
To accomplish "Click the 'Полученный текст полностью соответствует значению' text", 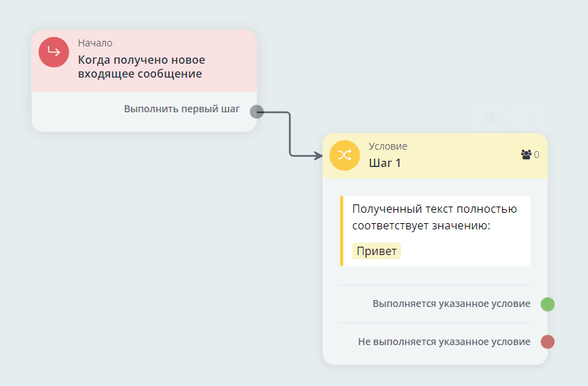I will (x=434, y=217).
